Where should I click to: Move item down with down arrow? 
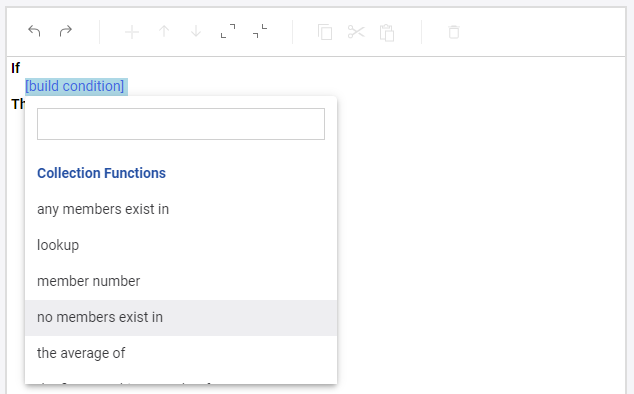coord(196,32)
